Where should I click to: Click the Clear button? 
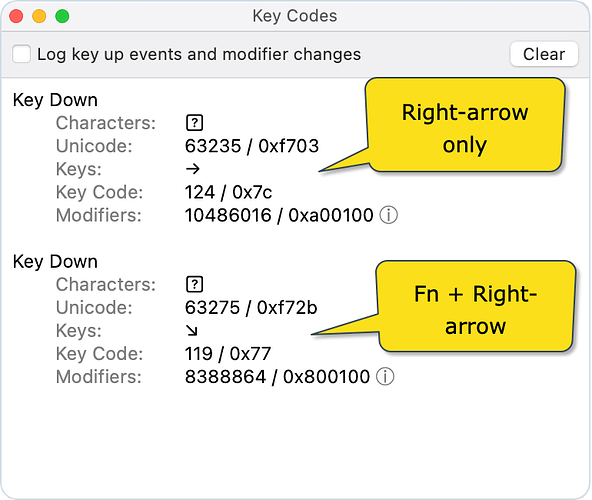[x=544, y=54]
